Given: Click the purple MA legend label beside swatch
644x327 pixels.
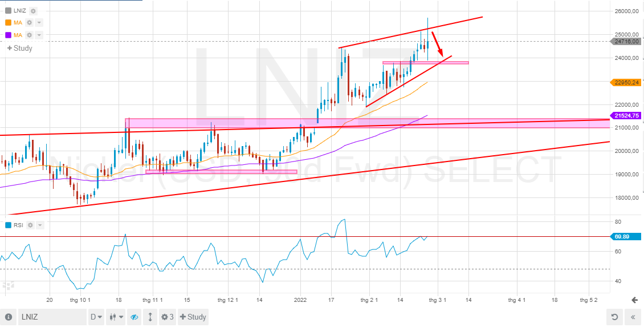Looking at the screenshot, I should click(x=18, y=35).
